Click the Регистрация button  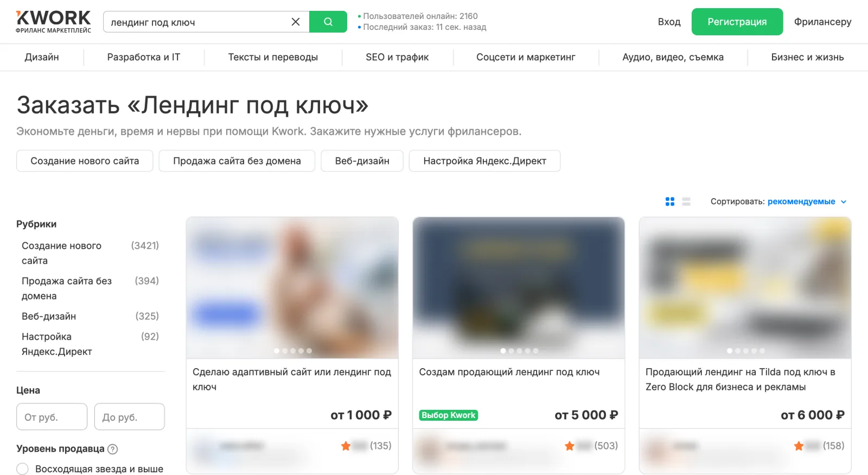click(737, 22)
